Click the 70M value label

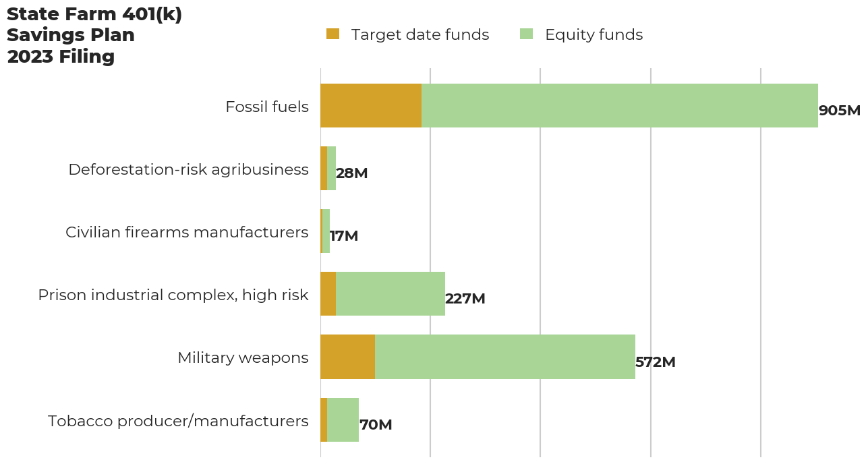(x=375, y=425)
